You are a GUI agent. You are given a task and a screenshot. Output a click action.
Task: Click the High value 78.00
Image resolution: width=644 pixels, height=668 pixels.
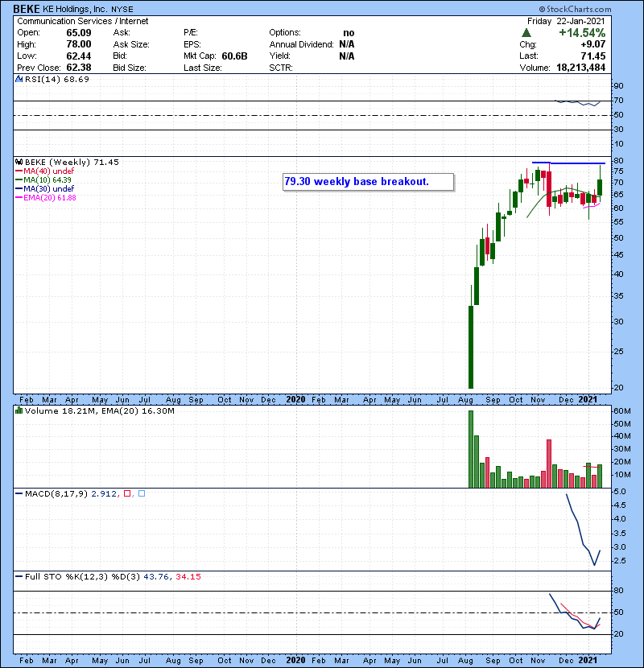tap(79, 44)
